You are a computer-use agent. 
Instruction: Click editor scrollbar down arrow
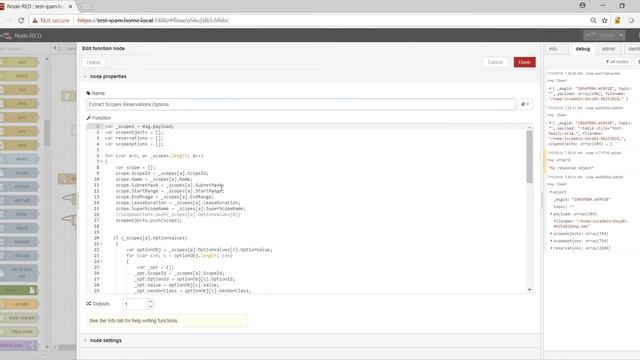pos(529,290)
